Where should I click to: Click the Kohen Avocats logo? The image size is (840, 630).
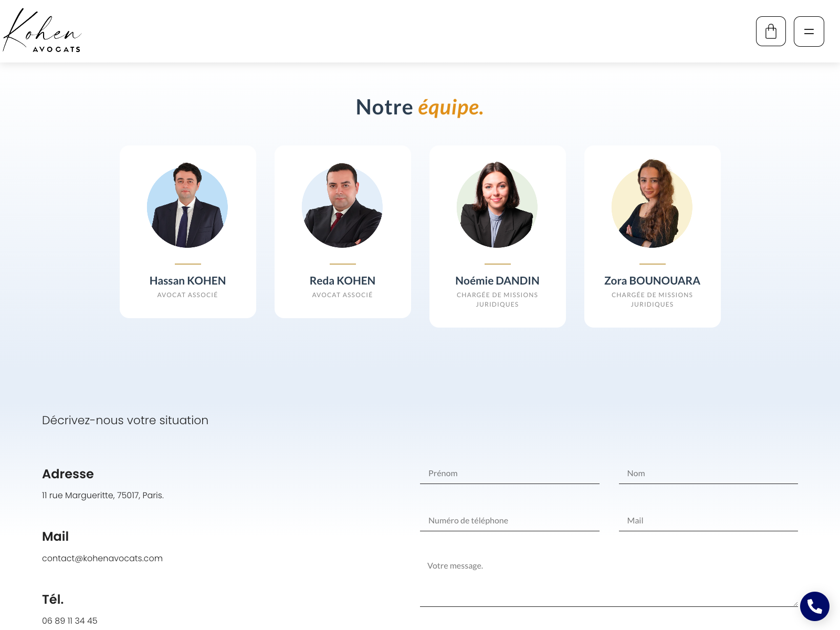click(42, 31)
